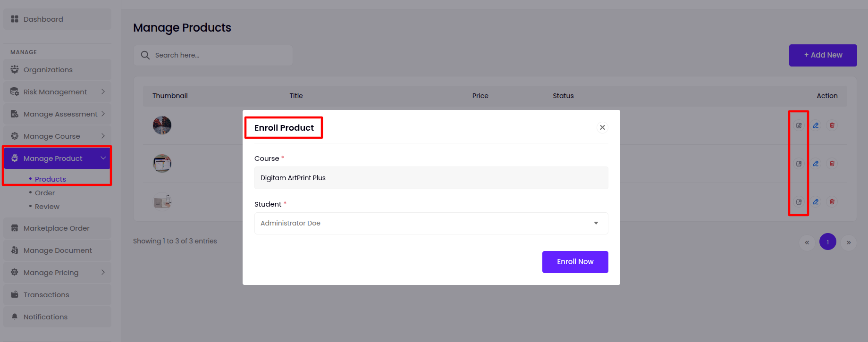This screenshot has width=868, height=342.
Task: Click the red delete icon in the third row
Action: [x=832, y=202]
